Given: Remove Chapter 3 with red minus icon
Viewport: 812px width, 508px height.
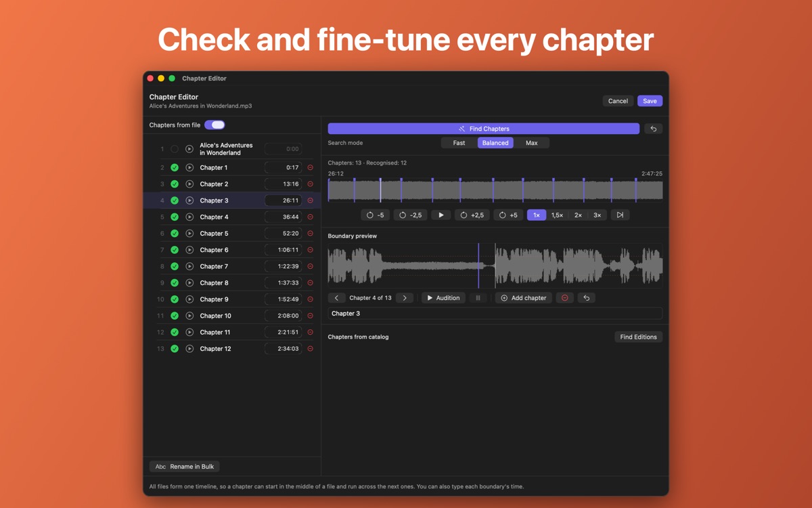Looking at the screenshot, I should pyautogui.click(x=311, y=200).
